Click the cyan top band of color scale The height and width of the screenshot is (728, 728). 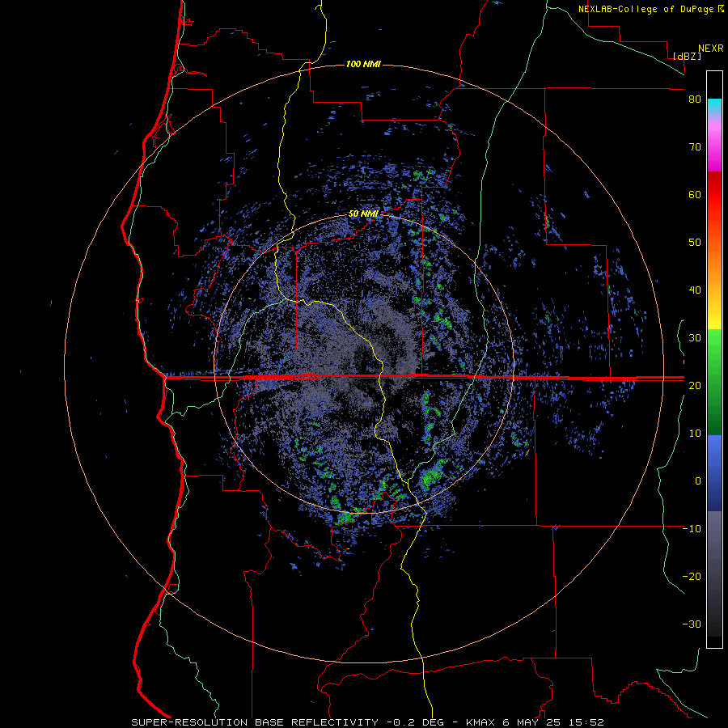pyautogui.click(x=714, y=106)
